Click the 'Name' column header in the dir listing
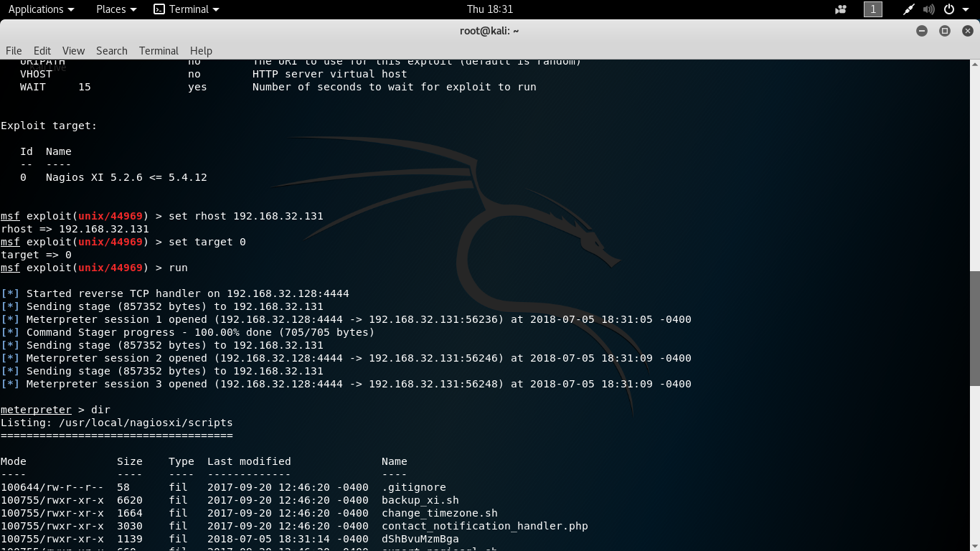This screenshot has height=551, width=980. coord(395,461)
